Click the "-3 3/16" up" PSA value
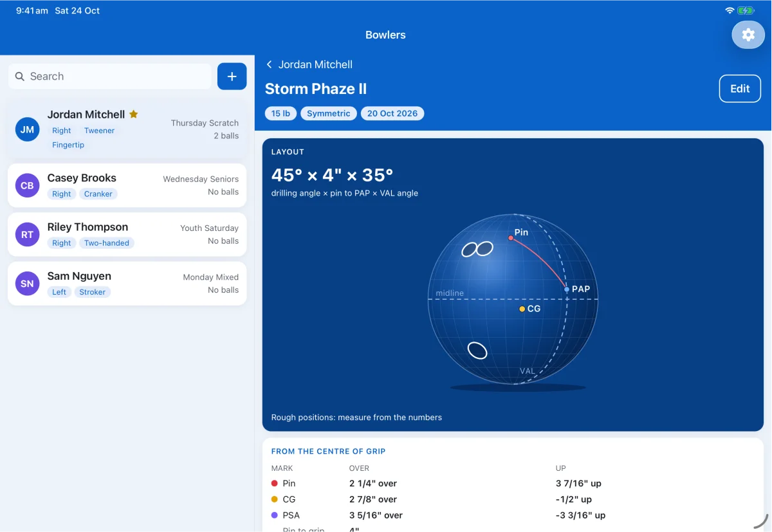This screenshot has height=532, width=772. [581, 515]
